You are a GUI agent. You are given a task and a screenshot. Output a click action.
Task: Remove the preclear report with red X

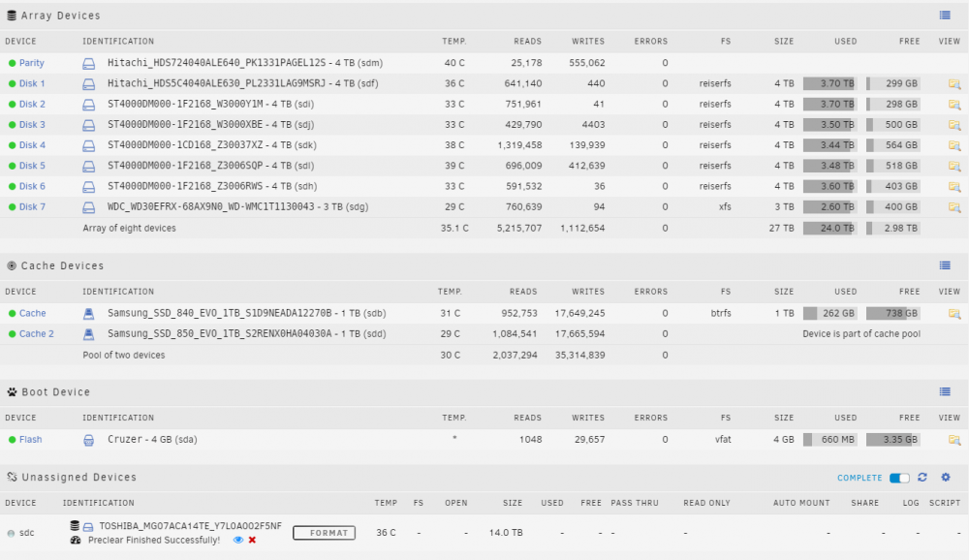pos(252,540)
